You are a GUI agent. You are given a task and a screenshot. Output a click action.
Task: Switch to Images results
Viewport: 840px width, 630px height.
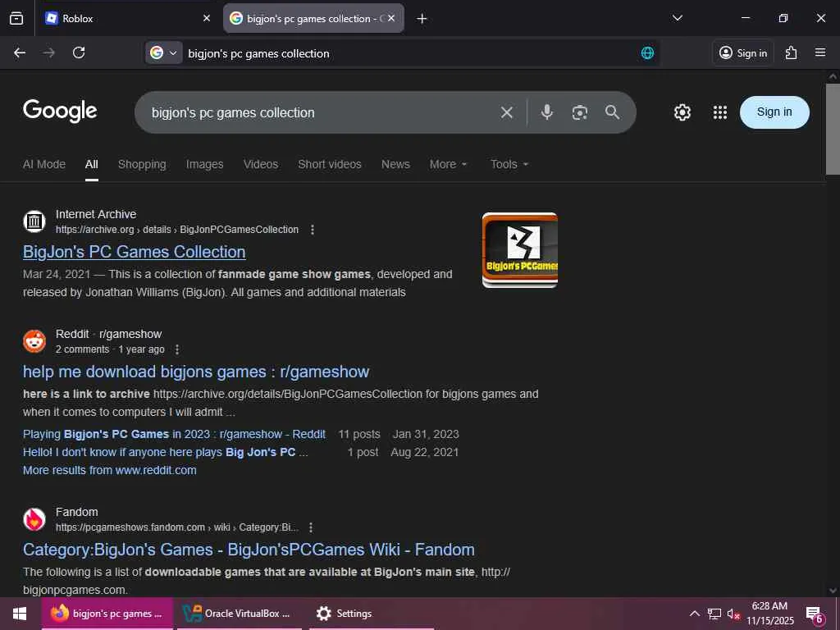click(x=204, y=164)
